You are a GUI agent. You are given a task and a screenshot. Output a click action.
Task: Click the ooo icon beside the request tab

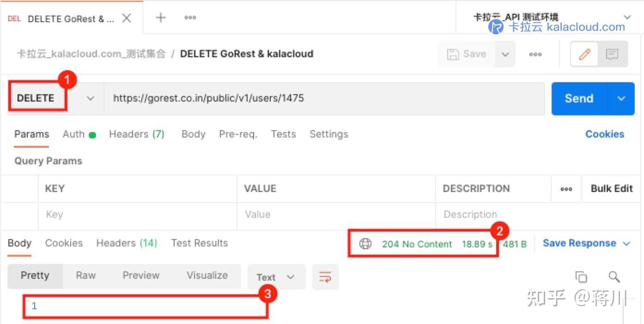tap(189, 17)
